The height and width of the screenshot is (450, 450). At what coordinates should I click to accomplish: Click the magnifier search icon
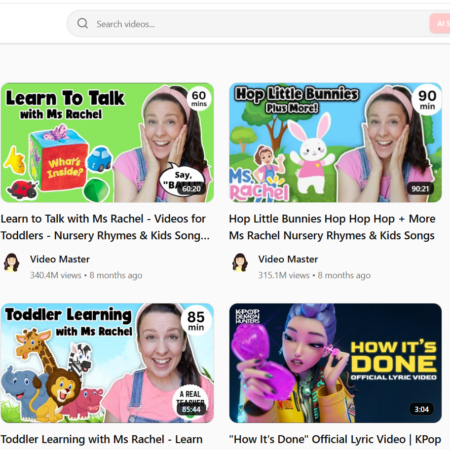tap(83, 23)
